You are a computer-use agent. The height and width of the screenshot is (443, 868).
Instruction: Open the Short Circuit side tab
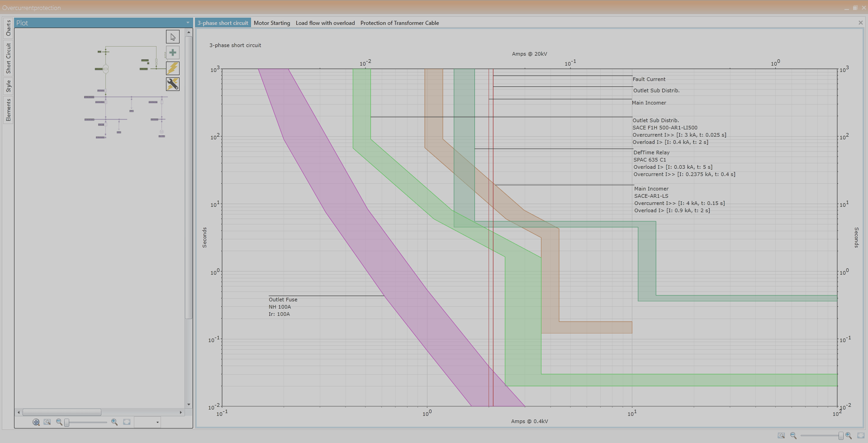tap(8, 58)
